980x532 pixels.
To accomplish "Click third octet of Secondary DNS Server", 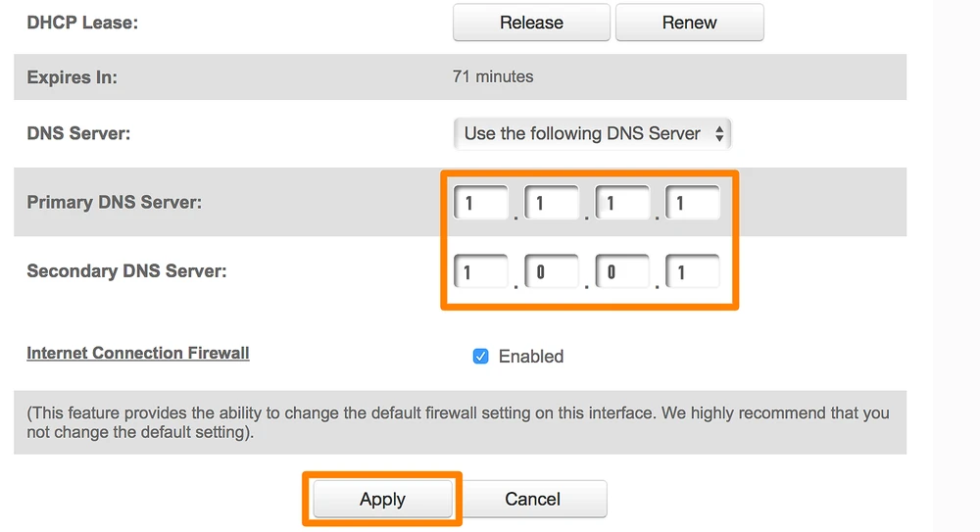I will 622,271.
